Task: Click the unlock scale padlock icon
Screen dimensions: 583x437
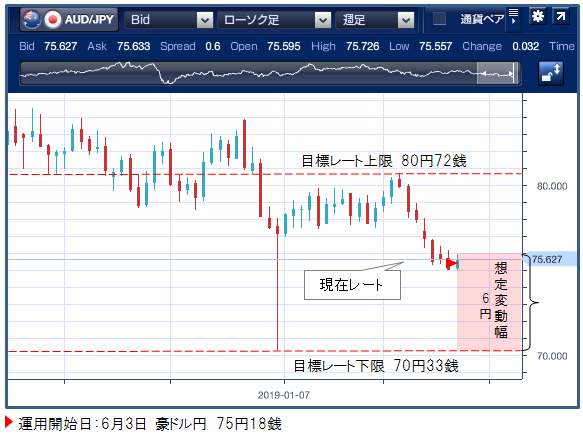Action: [x=551, y=73]
